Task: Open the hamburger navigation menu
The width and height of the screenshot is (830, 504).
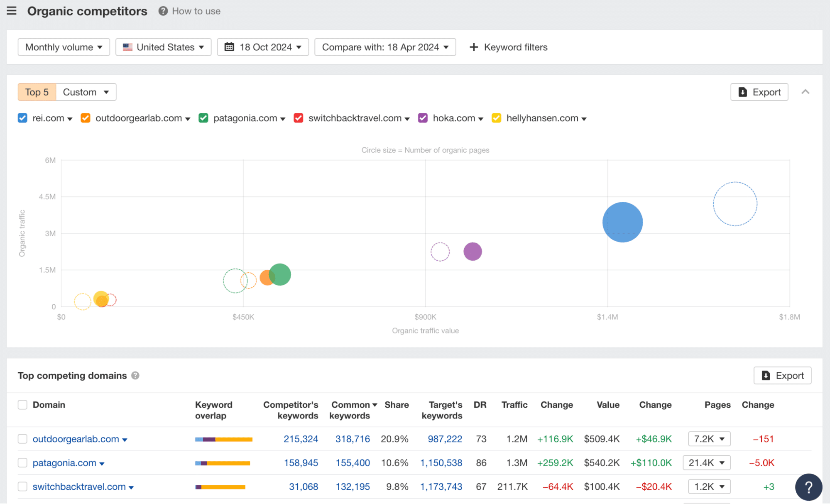Action: 12,11
